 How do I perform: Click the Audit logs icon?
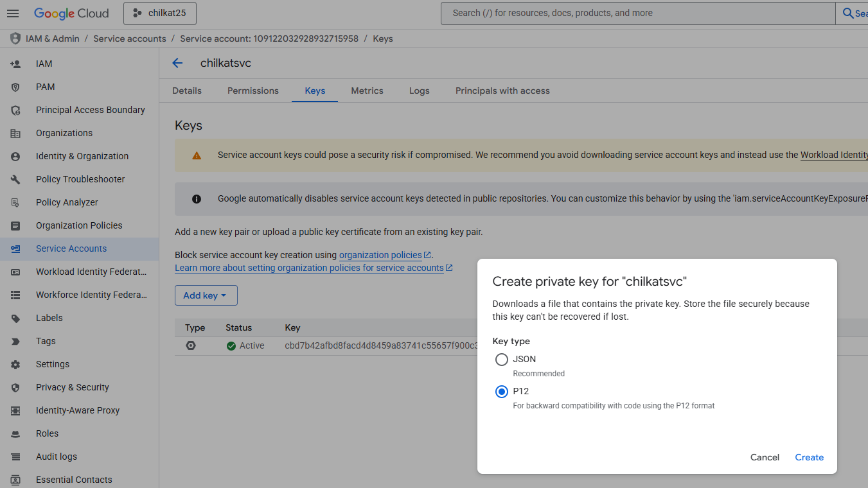coord(15,457)
